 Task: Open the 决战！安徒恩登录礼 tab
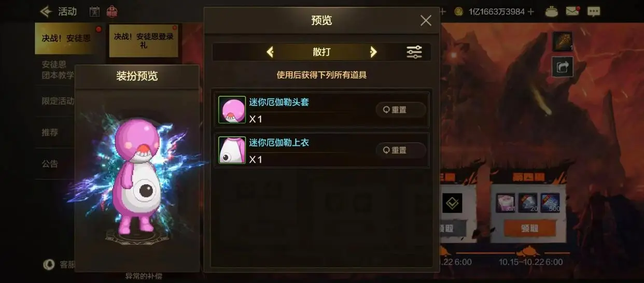(144, 40)
